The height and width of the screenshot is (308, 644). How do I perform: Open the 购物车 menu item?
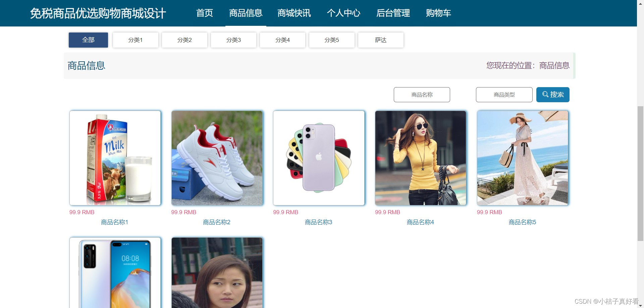coord(438,13)
